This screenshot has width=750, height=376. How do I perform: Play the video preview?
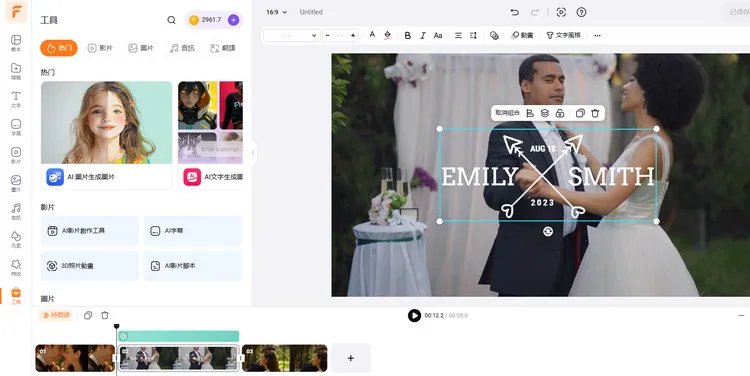414,316
